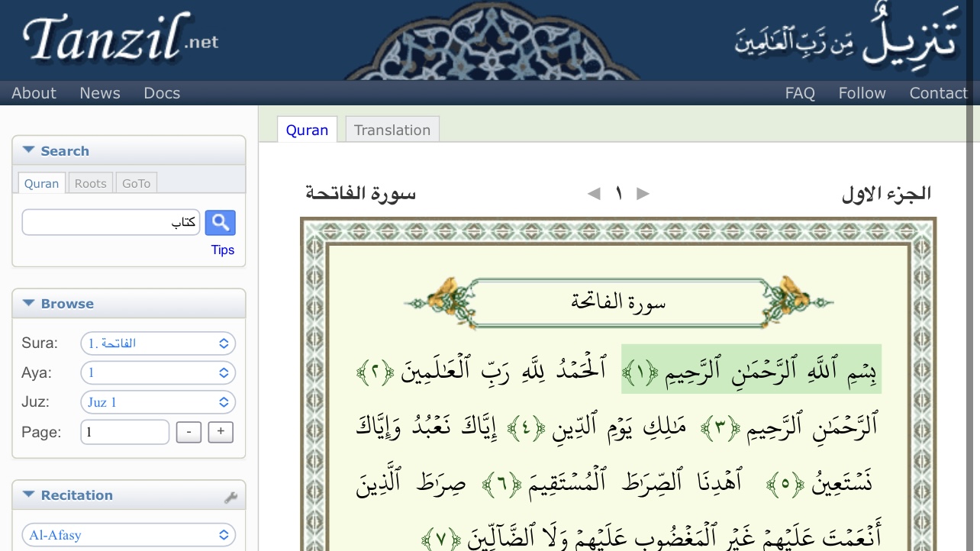The width and height of the screenshot is (980, 551).
Task: Collapse the Recitation panel
Action: (x=28, y=494)
